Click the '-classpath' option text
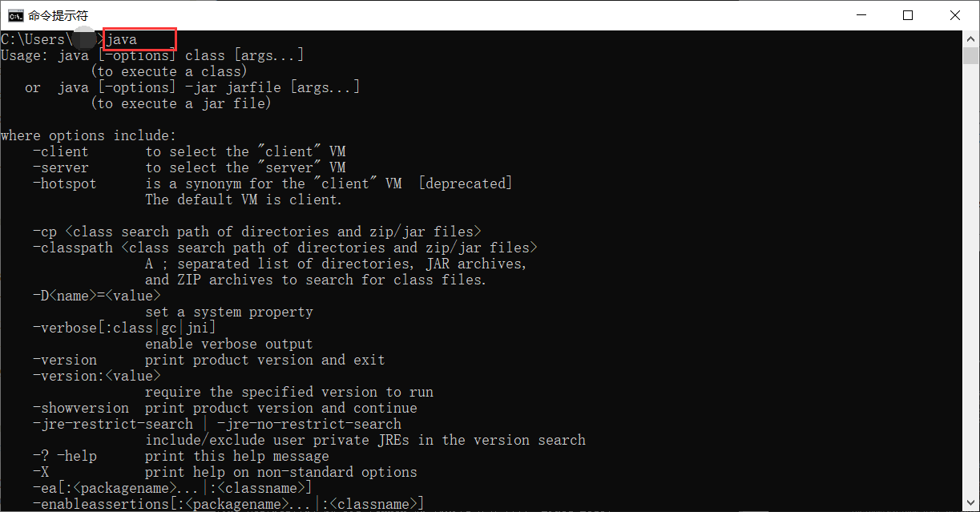 73,248
